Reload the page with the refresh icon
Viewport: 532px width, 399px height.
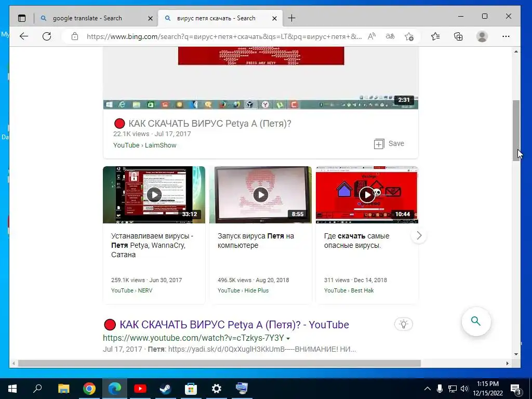47,36
